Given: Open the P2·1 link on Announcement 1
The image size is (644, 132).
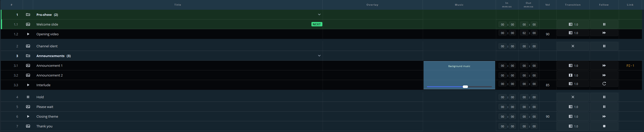Looking at the screenshot, I should tap(630, 66).
